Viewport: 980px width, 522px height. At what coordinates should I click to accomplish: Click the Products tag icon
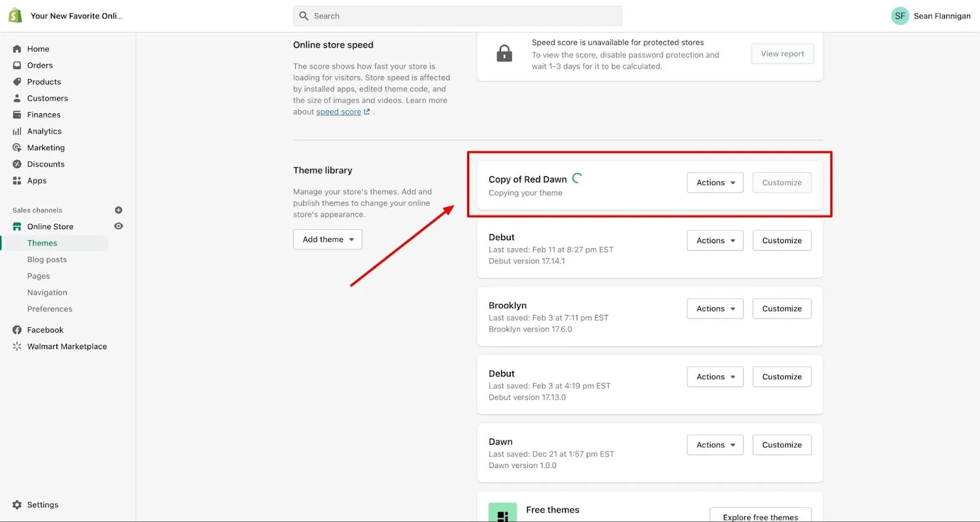[x=17, y=82]
